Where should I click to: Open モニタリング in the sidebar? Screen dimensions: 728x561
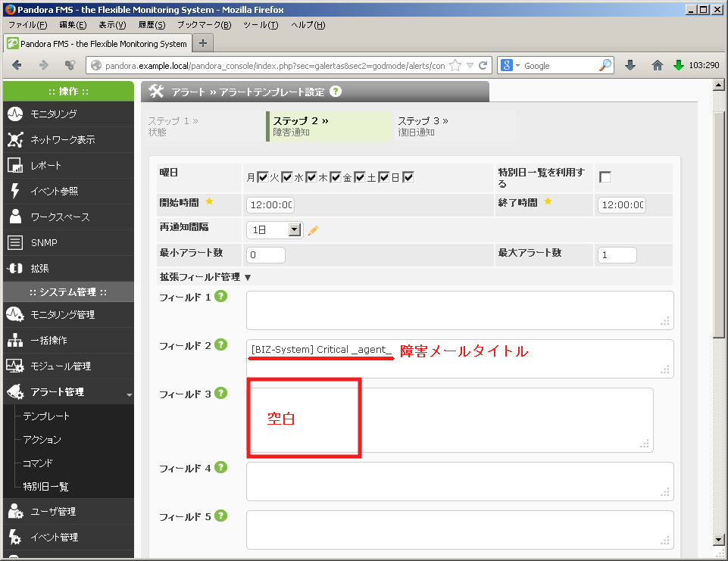[68, 114]
